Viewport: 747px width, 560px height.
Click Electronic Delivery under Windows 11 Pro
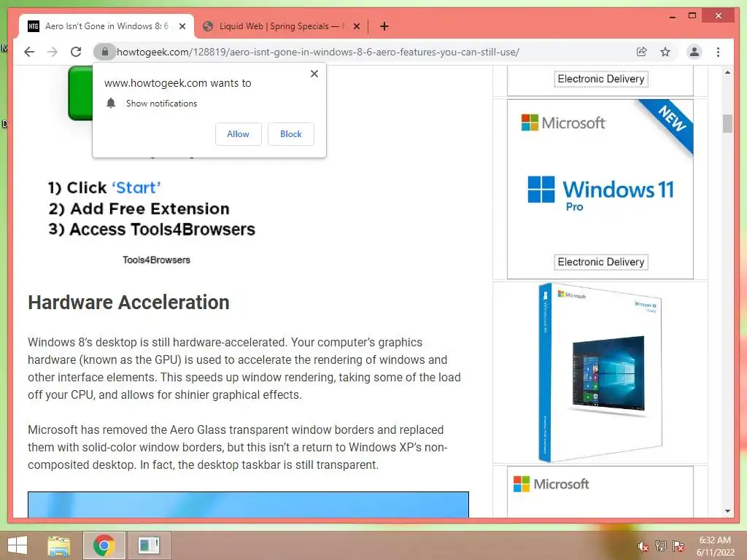[601, 262]
